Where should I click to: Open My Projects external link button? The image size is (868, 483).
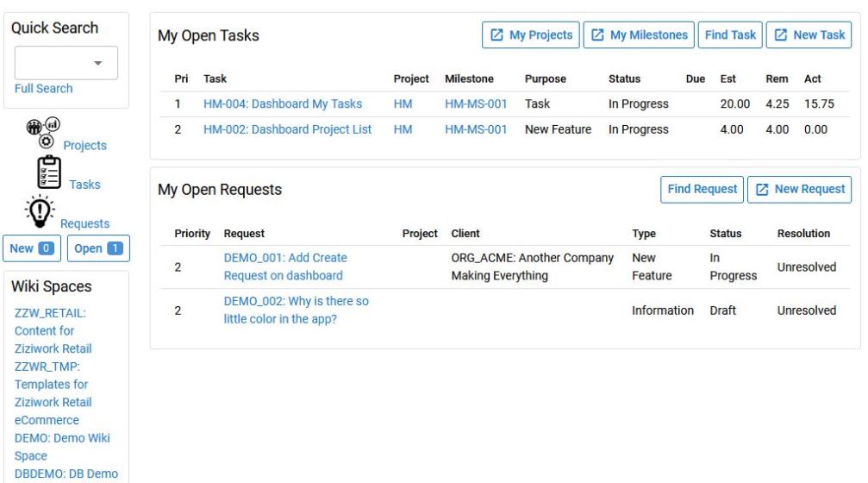[x=530, y=34]
